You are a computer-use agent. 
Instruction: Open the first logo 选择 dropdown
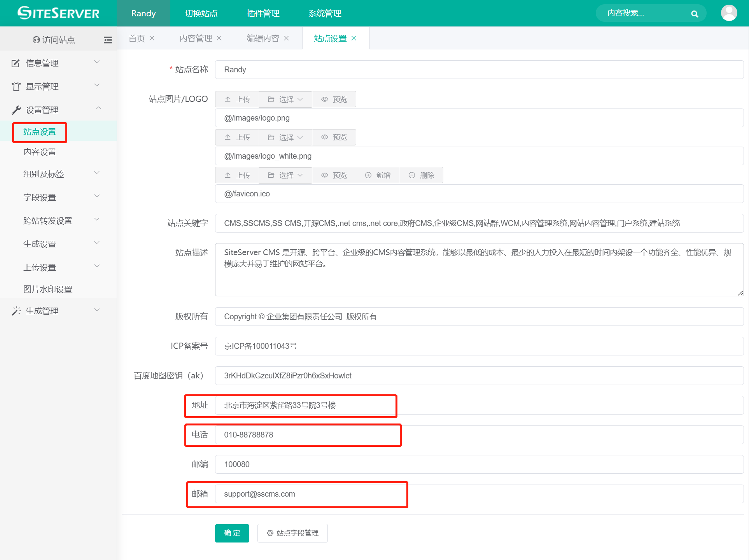click(285, 100)
